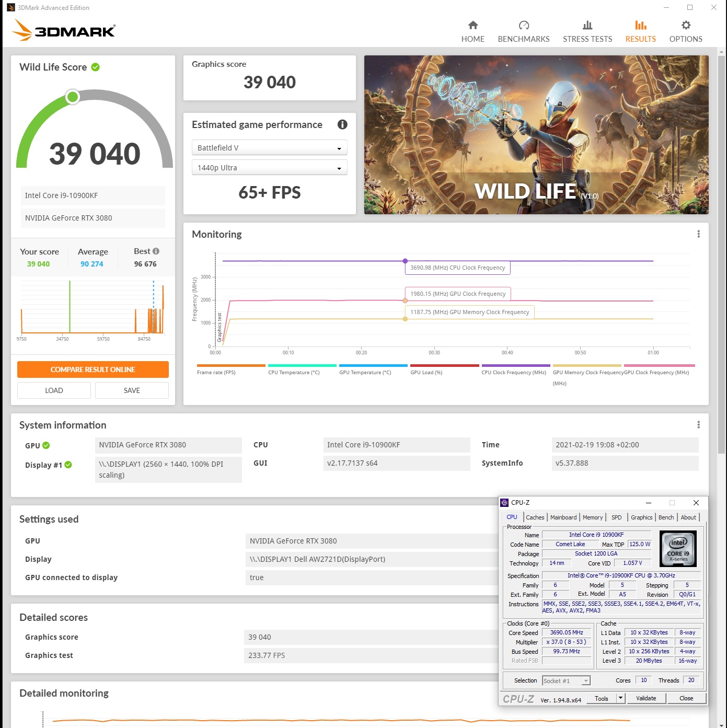
Task: Click the Time value 2021-02-19 19:08
Action: (625, 445)
